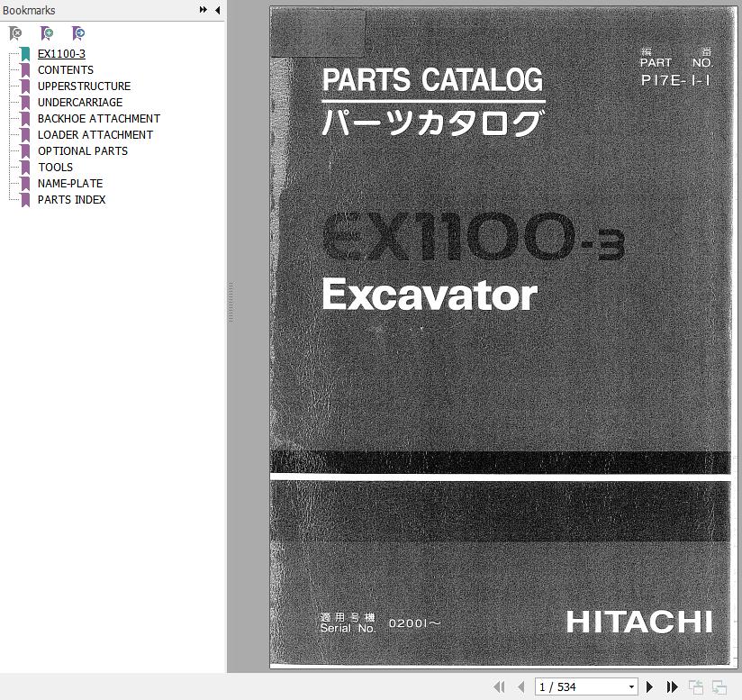Image resolution: width=742 pixels, height=700 pixels.
Task: Select the UNDERCARRIAGE bookmark
Action: tap(80, 102)
